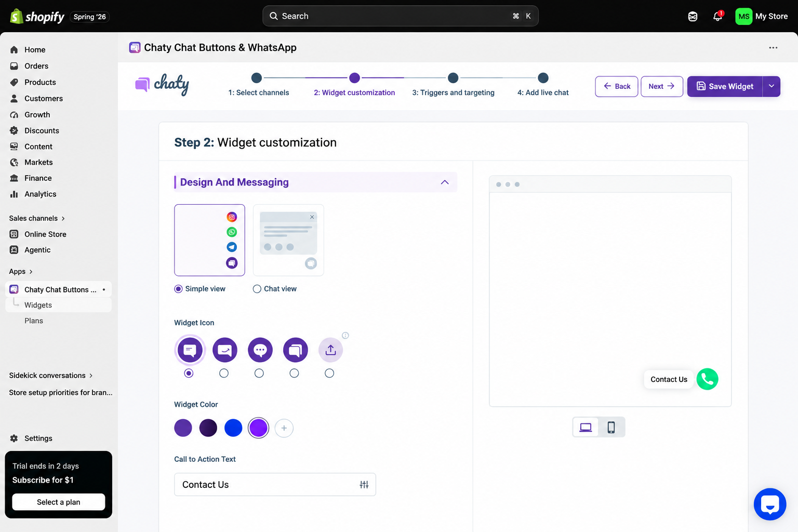Collapse the Design And Messaging section
Image resolution: width=798 pixels, height=532 pixels.
pos(445,182)
